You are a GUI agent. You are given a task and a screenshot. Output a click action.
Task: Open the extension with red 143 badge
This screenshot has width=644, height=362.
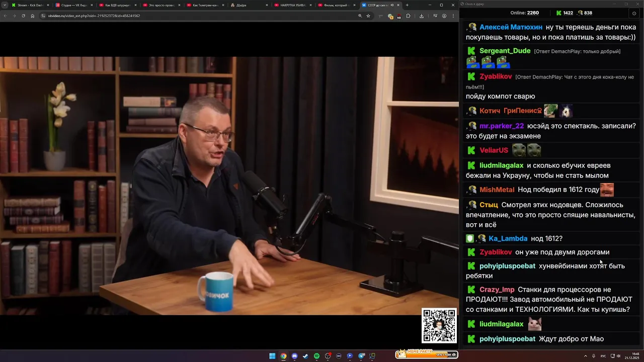399,17
